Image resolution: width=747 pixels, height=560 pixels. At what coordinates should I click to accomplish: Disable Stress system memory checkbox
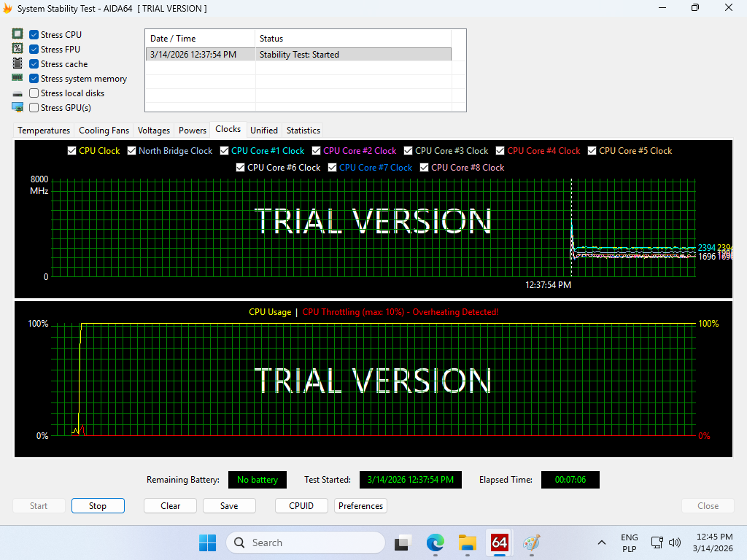[x=34, y=79]
